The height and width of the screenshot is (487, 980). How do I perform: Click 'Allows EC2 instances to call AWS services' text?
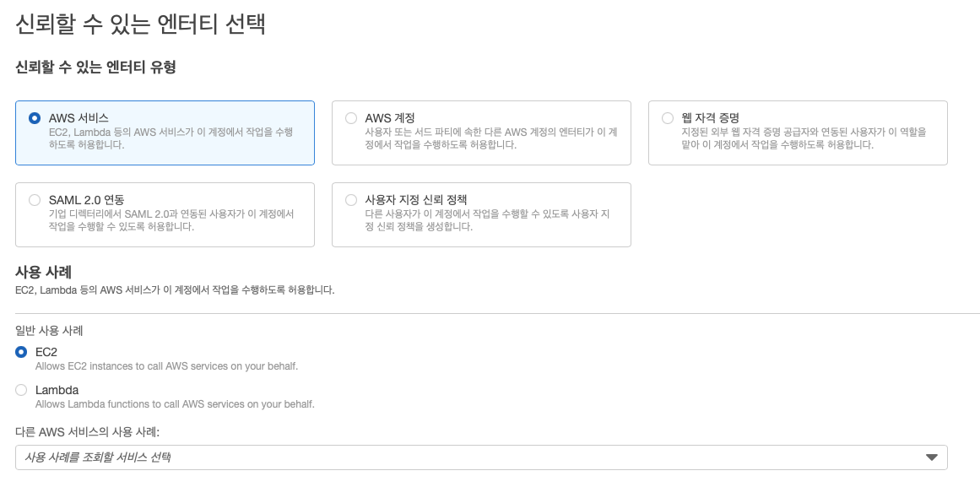pyautogui.click(x=167, y=366)
